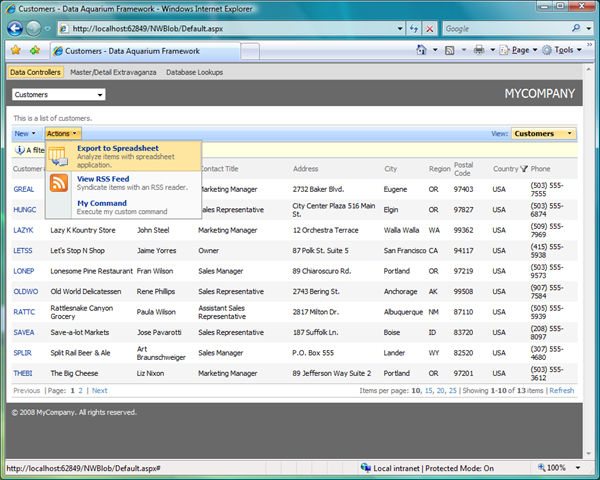Viewport: 600px width, 480px height.
Task: Click the browser Back arrow button
Action: click(x=15, y=28)
